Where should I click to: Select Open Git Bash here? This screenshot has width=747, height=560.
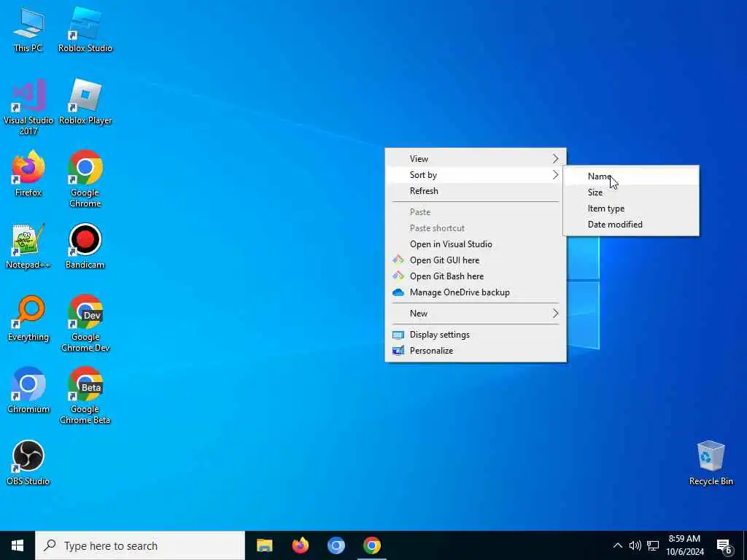476,276
